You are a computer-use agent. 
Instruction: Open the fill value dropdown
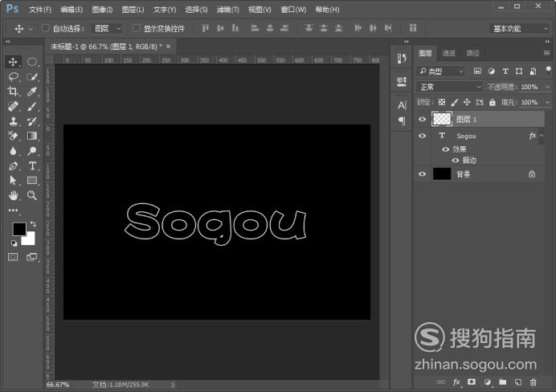click(x=547, y=103)
